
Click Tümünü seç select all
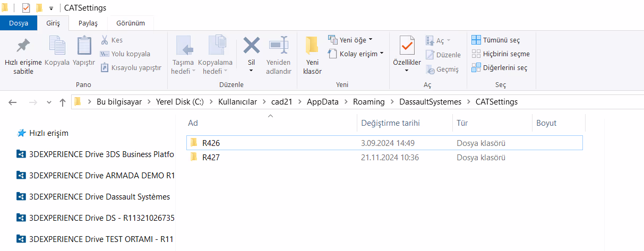tap(496, 40)
